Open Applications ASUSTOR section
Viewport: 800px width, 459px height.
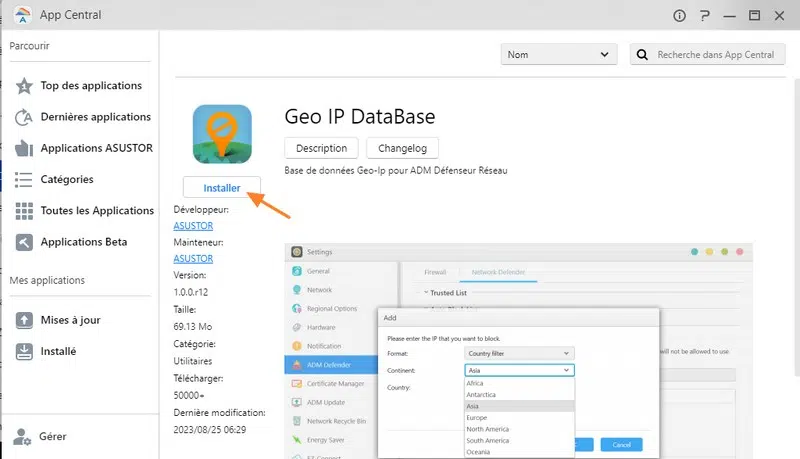pyautogui.click(x=84, y=148)
